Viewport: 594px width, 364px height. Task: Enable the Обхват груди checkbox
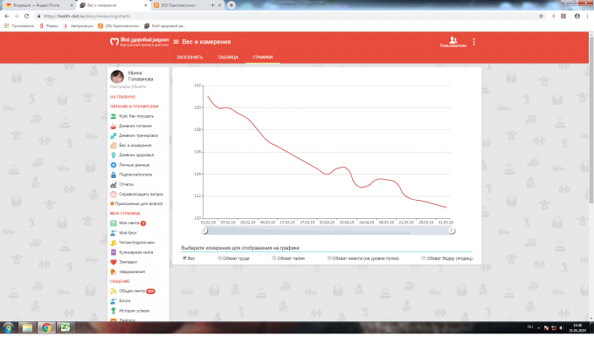tap(219, 258)
